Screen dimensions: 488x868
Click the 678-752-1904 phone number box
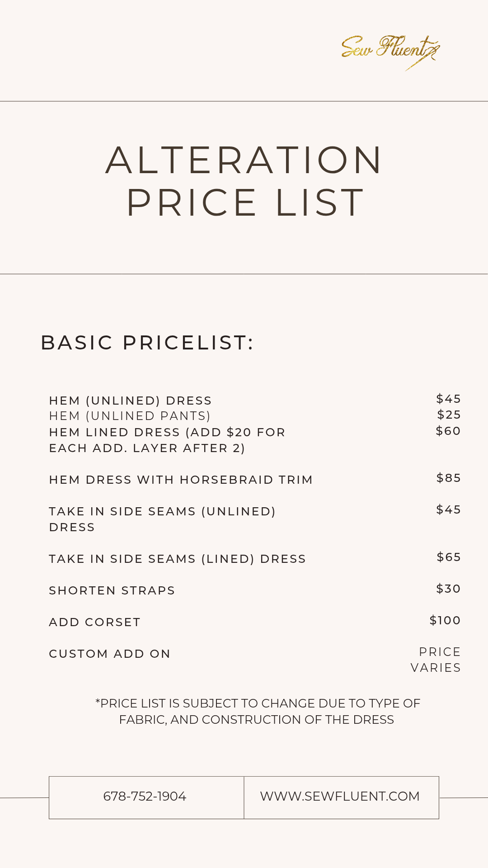point(145,797)
